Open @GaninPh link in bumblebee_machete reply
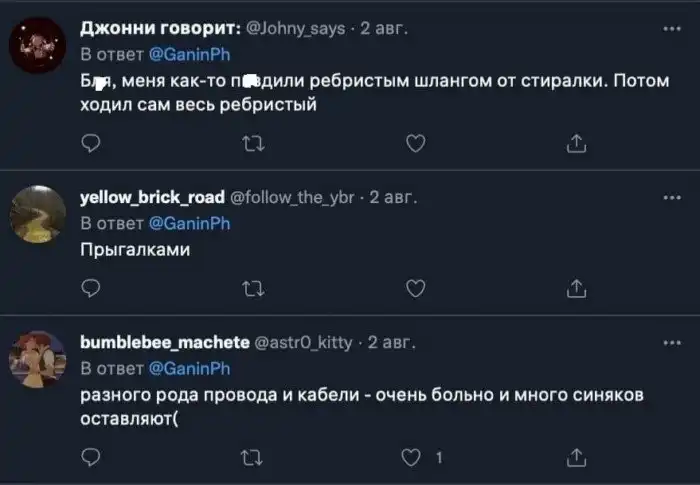The height and width of the screenshot is (485, 700). [190, 367]
